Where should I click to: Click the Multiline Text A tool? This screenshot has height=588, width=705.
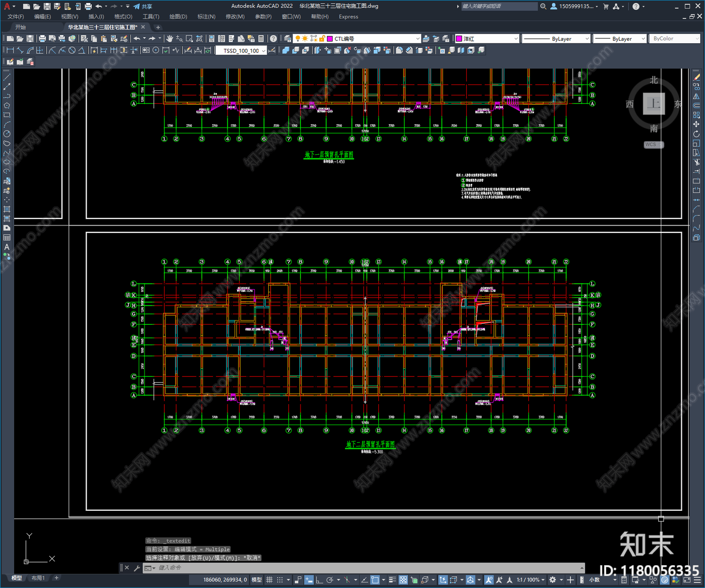[7, 247]
